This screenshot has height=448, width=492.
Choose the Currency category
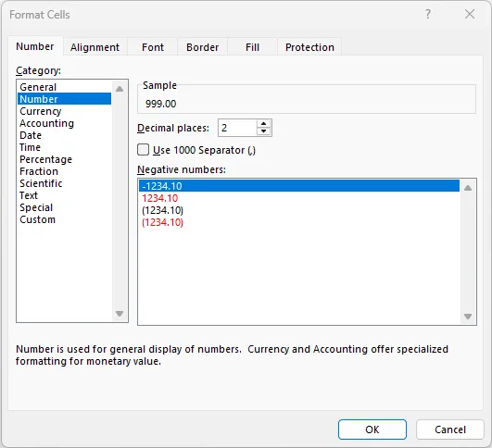coord(64,111)
